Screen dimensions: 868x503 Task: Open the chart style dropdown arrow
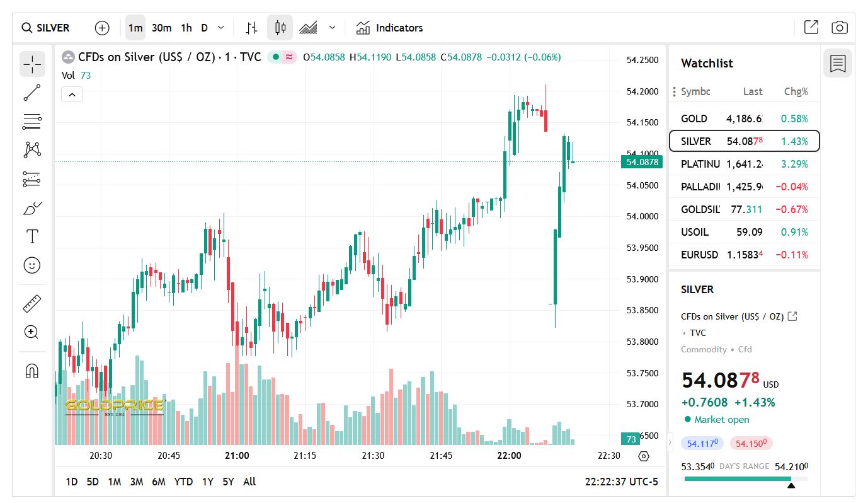(x=333, y=28)
